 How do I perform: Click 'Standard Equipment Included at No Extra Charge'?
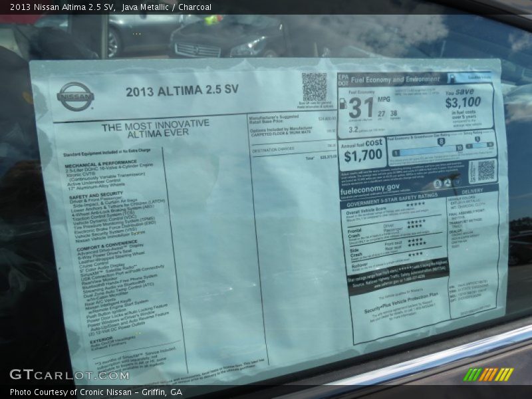[x=106, y=152]
